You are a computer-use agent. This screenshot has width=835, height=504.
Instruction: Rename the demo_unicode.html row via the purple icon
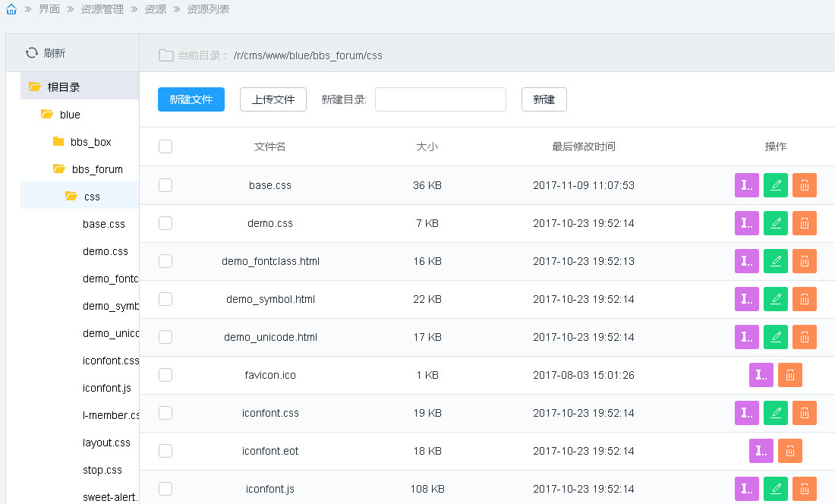point(747,337)
